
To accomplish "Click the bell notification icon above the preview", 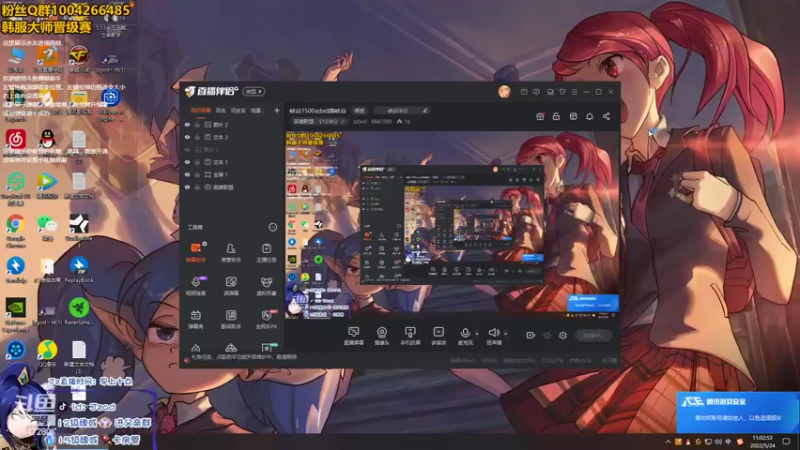I will (x=589, y=116).
